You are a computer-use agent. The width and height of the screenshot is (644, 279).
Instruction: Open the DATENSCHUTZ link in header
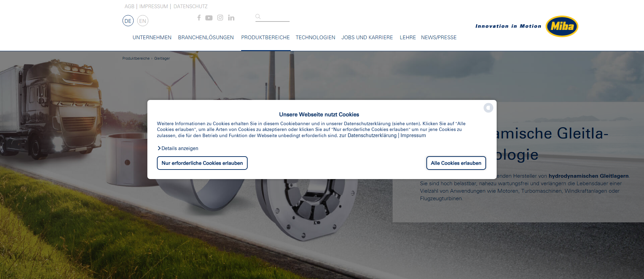click(x=190, y=6)
